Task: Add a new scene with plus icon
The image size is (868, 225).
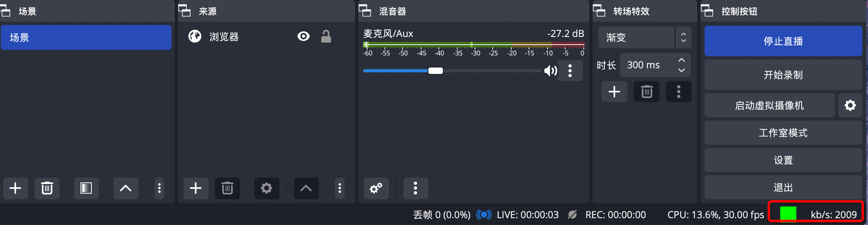Action: 15,188
